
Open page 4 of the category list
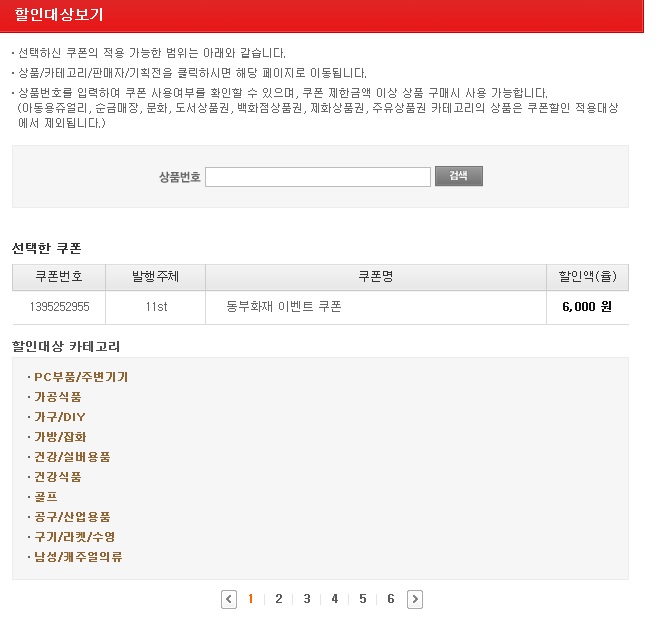pyautogui.click(x=334, y=599)
